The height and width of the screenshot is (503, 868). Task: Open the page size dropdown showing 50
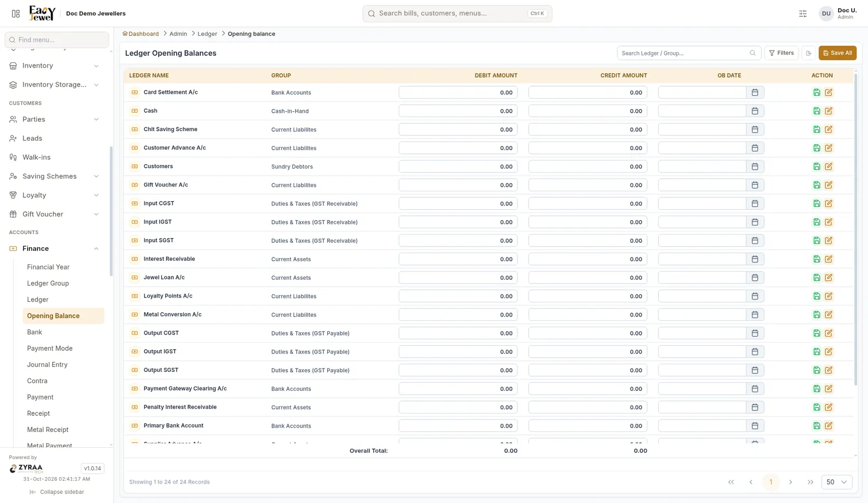pyautogui.click(x=837, y=482)
